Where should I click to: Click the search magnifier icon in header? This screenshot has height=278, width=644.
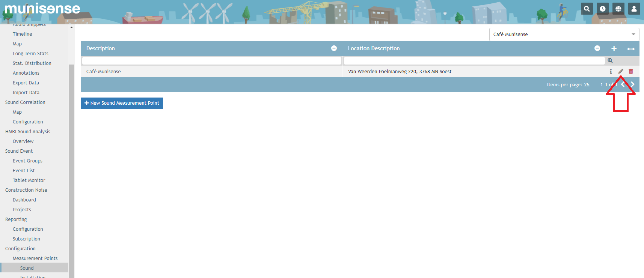(587, 9)
